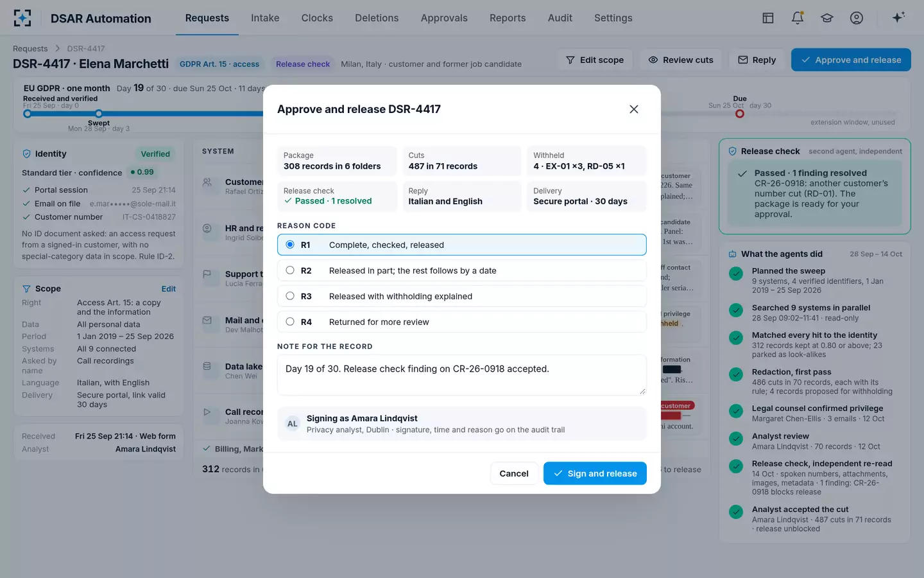Open the Clocks tab
The height and width of the screenshot is (578, 924).
317,18
